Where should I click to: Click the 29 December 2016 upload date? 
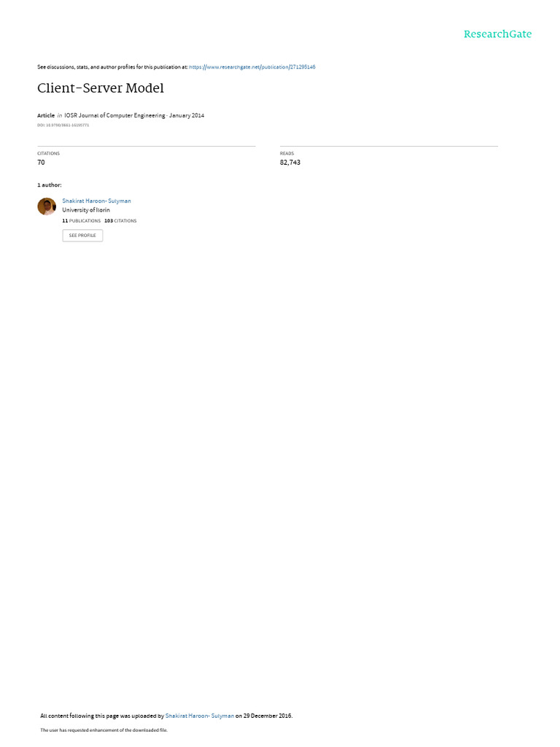click(x=268, y=716)
